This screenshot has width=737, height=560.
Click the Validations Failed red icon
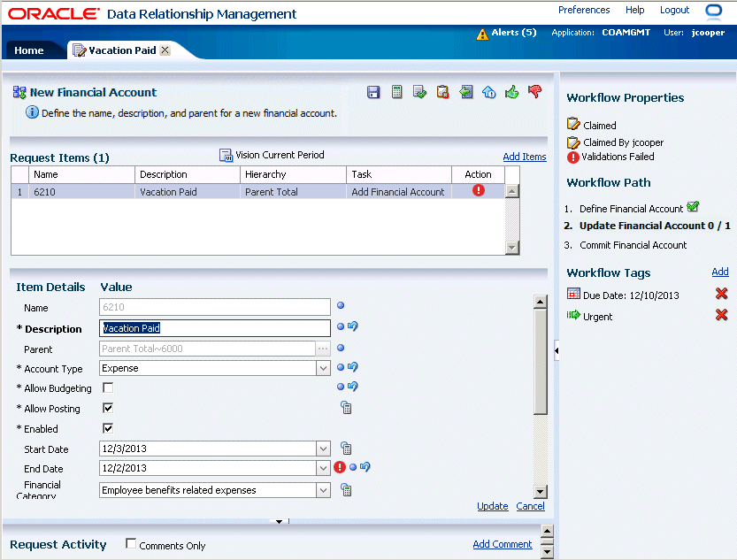click(573, 157)
